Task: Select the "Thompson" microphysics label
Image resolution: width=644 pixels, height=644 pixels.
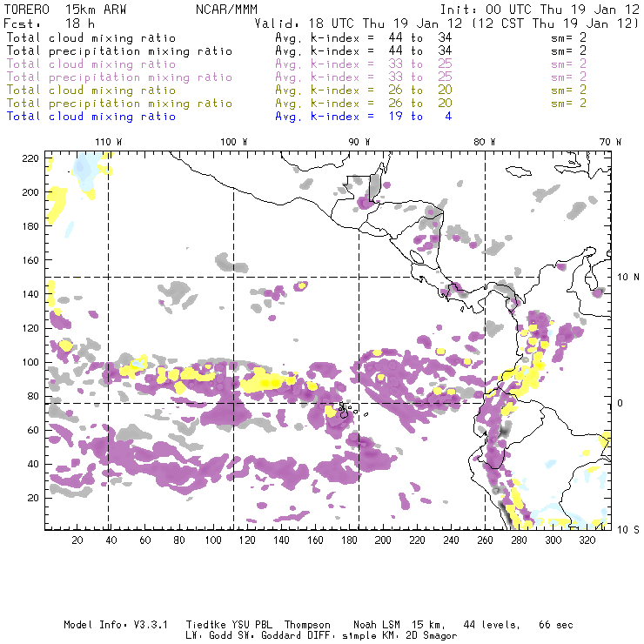Action: (x=307, y=625)
